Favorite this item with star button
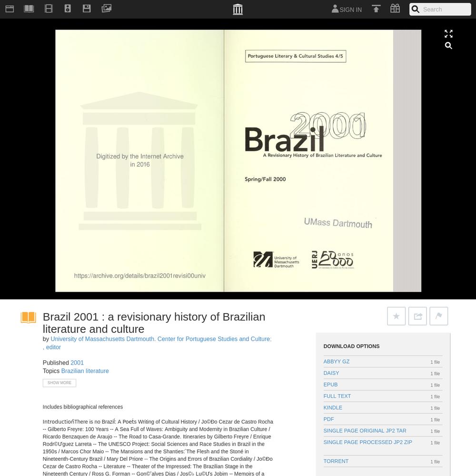This screenshot has width=476, height=476. (396, 317)
